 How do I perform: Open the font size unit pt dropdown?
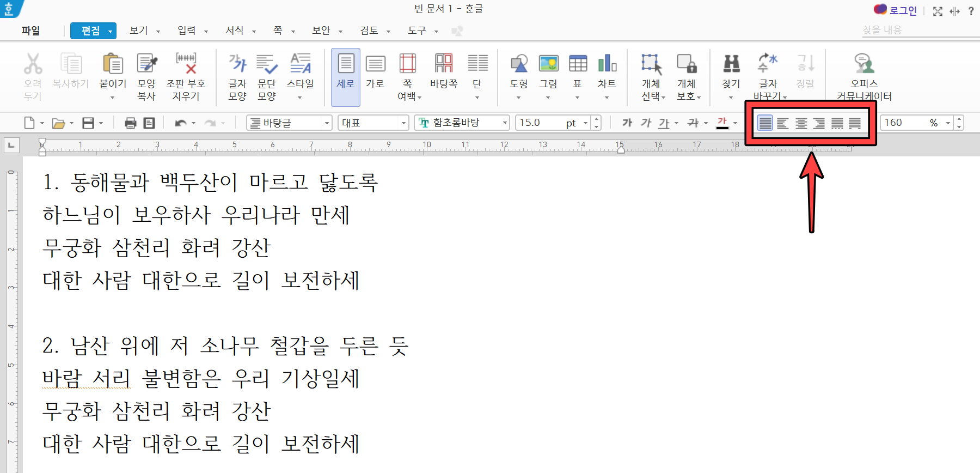tap(585, 123)
